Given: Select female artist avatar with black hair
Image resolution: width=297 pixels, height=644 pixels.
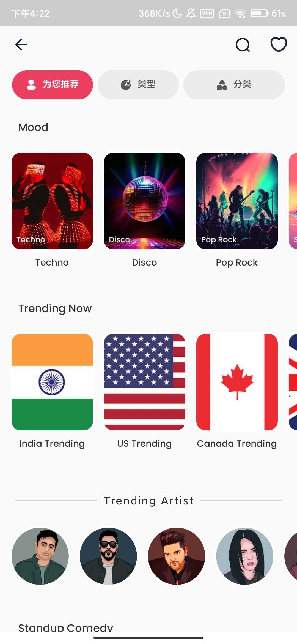Looking at the screenshot, I should [x=245, y=556].
